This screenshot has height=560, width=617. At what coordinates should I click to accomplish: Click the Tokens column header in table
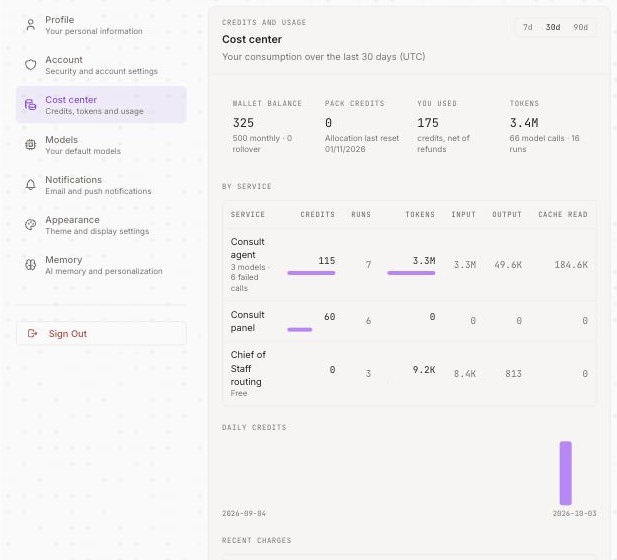click(x=420, y=214)
